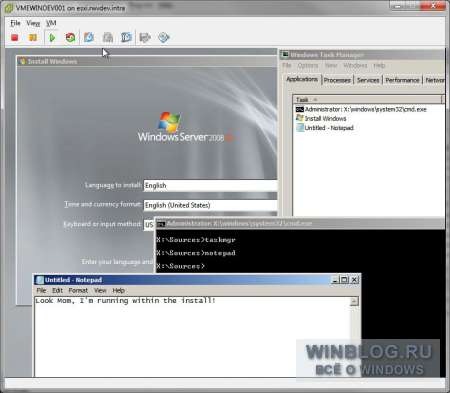The width and height of the screenshot is (450, 393).
Task: Select the Install Windows task row
Action: (321, 118)
